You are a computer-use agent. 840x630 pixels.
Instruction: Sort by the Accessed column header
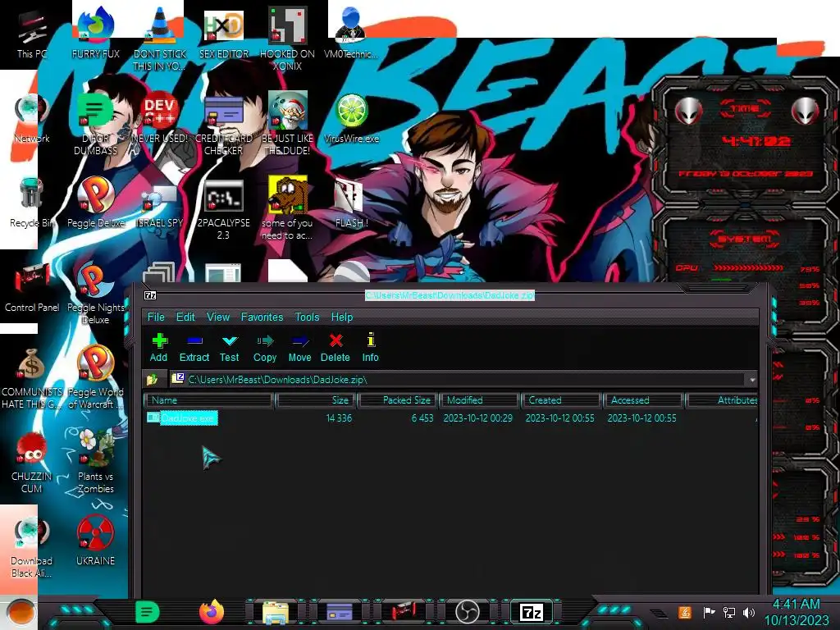(x=643, y=400)
